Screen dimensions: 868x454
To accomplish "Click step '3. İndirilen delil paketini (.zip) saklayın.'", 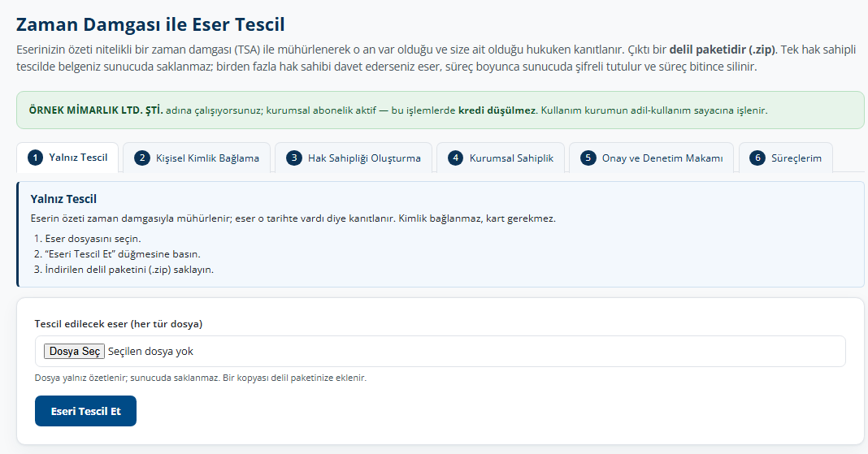I will coord(124,270).
